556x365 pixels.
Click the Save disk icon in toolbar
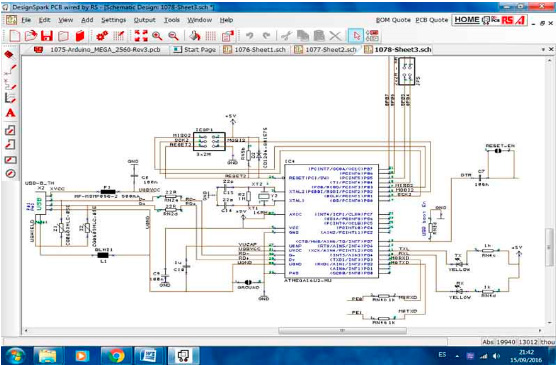click(x=47, y=36)
